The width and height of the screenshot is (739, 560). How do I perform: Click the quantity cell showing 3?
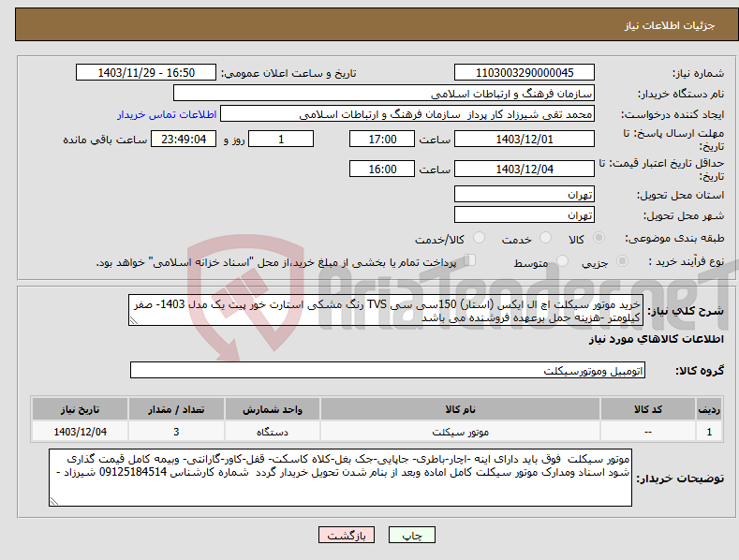pos(176,432)
